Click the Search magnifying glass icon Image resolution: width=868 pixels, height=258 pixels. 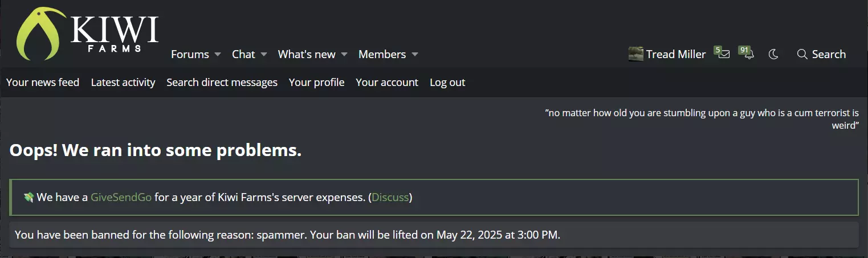tap(802, 54)
